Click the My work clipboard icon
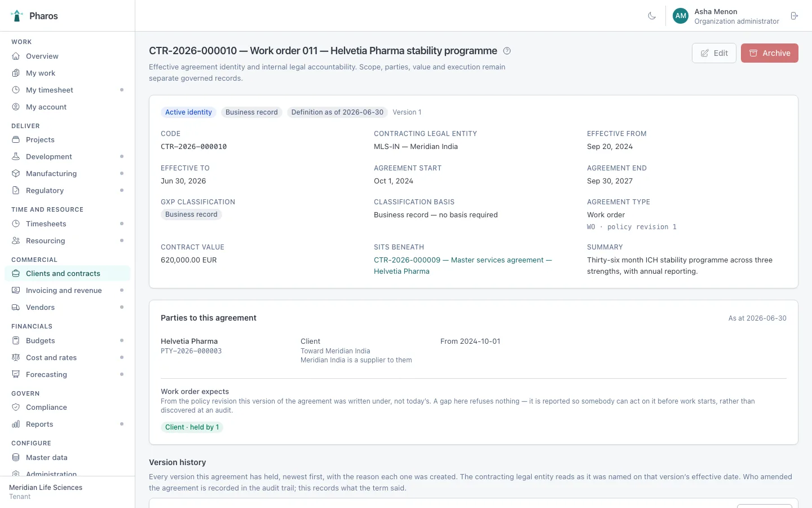 click(16, 73)
